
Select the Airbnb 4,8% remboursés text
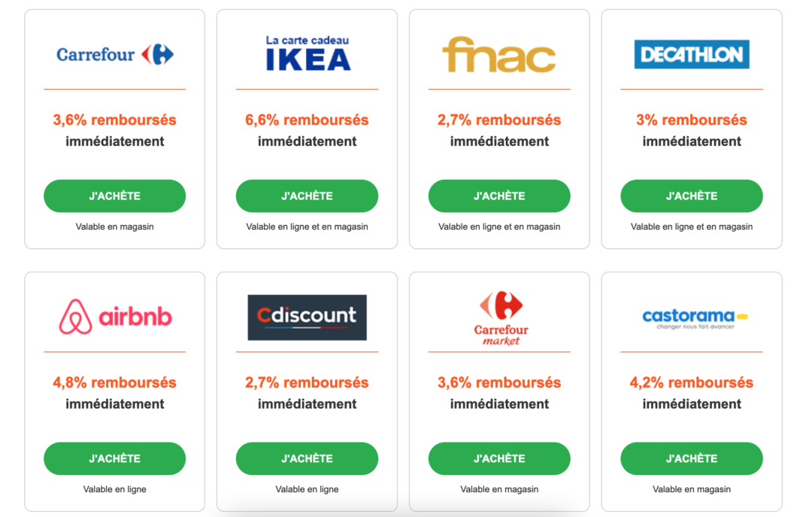(114, 383)
